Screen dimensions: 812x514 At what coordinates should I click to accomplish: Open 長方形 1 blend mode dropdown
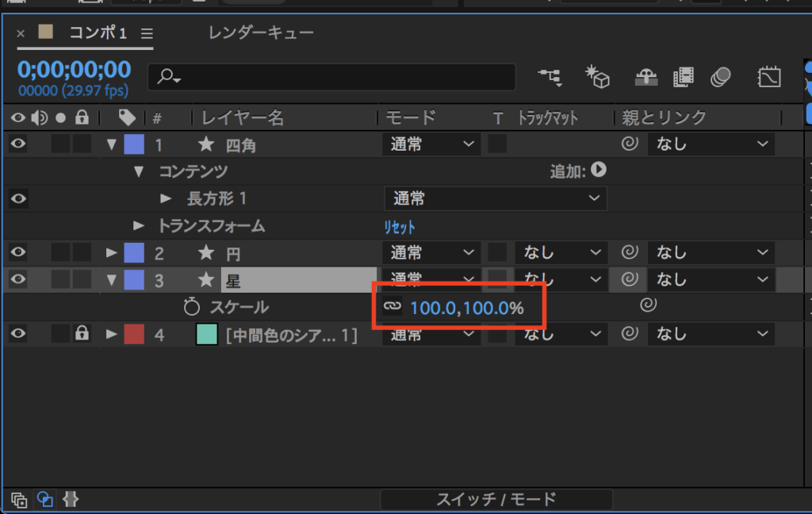pos(496,198)
